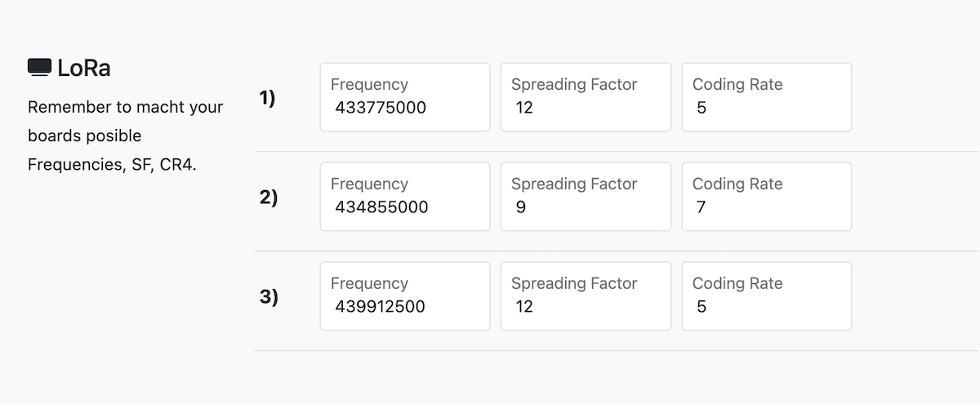The width and height of the screenshot is (980, 404).
Task: Edit Spreading Factor field with value 9
Action: pyautogui.click(x=586, y=206)
